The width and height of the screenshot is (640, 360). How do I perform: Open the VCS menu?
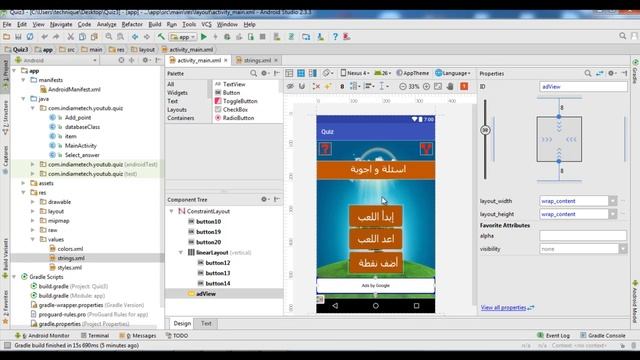207,24
